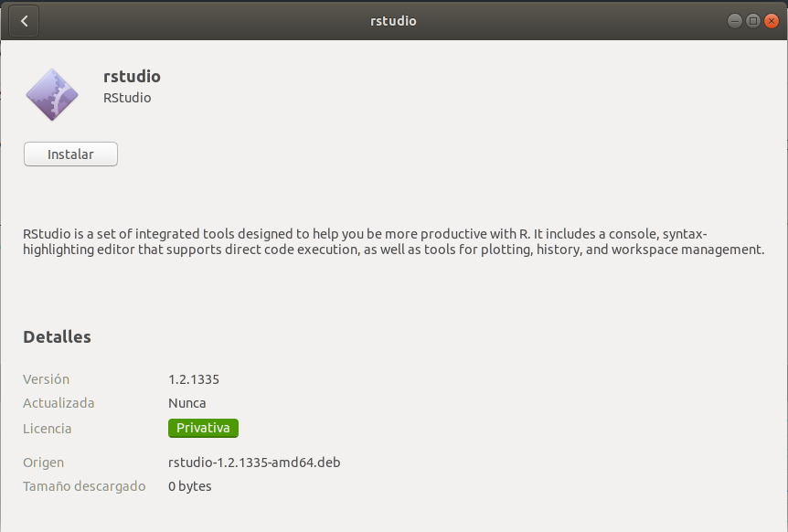Open the Privativa license badge

click(203, 428)
